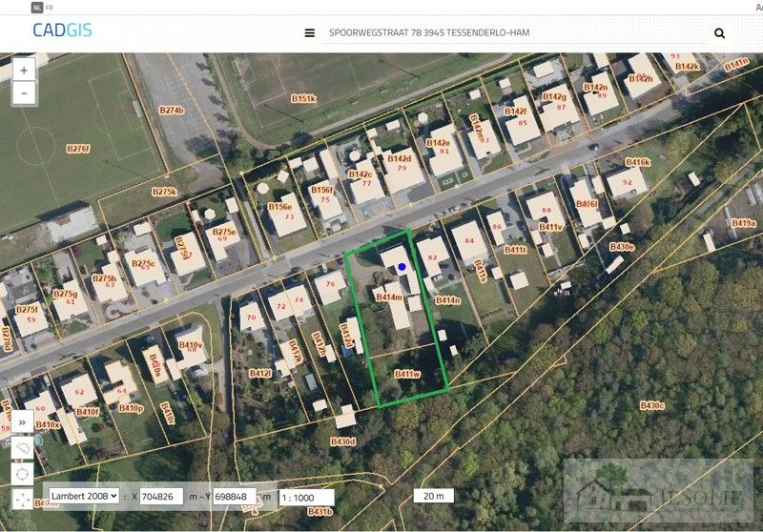
Task: Click house number 76 on map
Action: click(330, 284)
